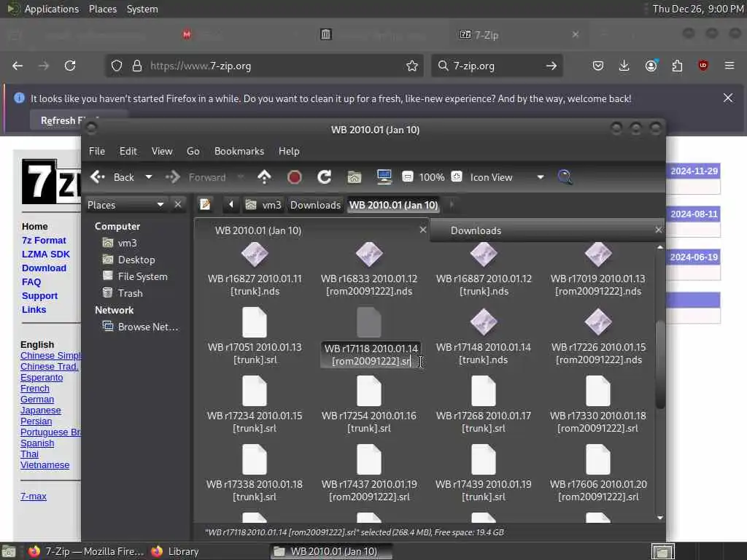Screen dimensions: 747x560
Task: Open uBlock Origin extension icon
Action: (x=703, y=66)
